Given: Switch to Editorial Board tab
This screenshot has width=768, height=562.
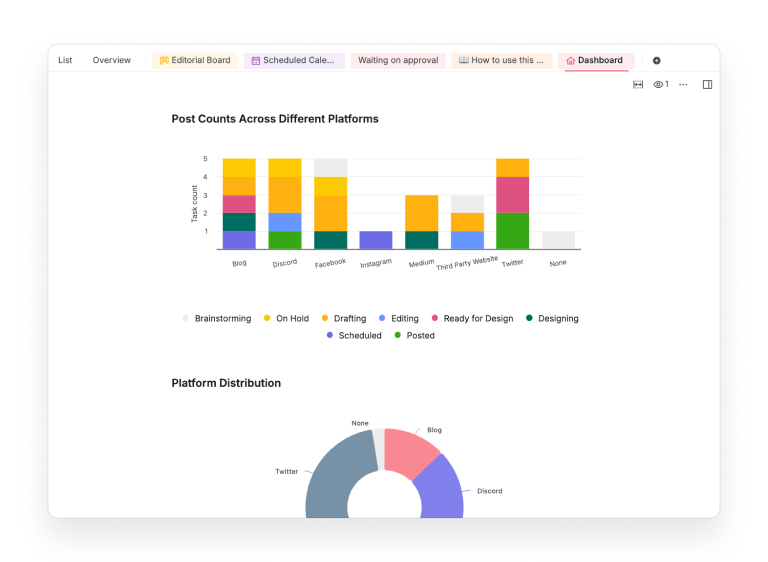Looking at the screenshot, I should coord(195,60).
